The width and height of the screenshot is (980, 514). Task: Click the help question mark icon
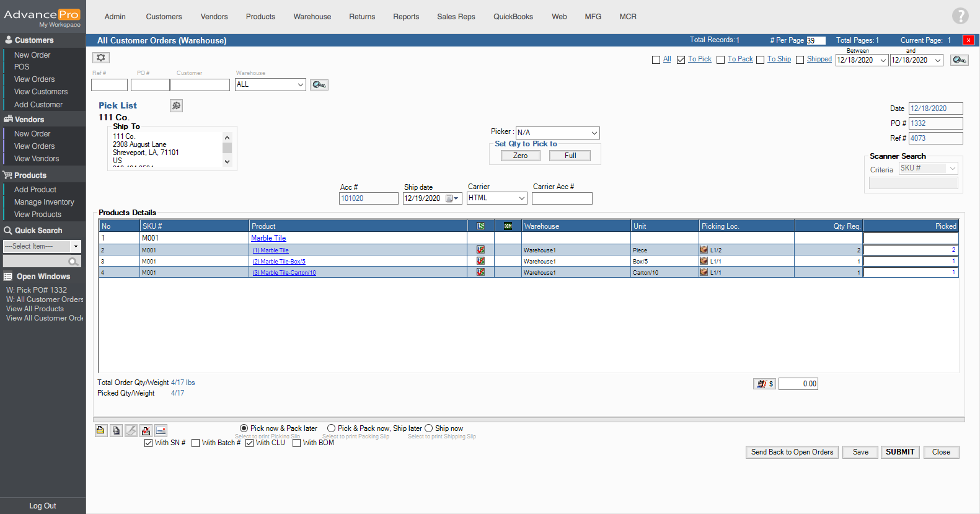[960, 16]
